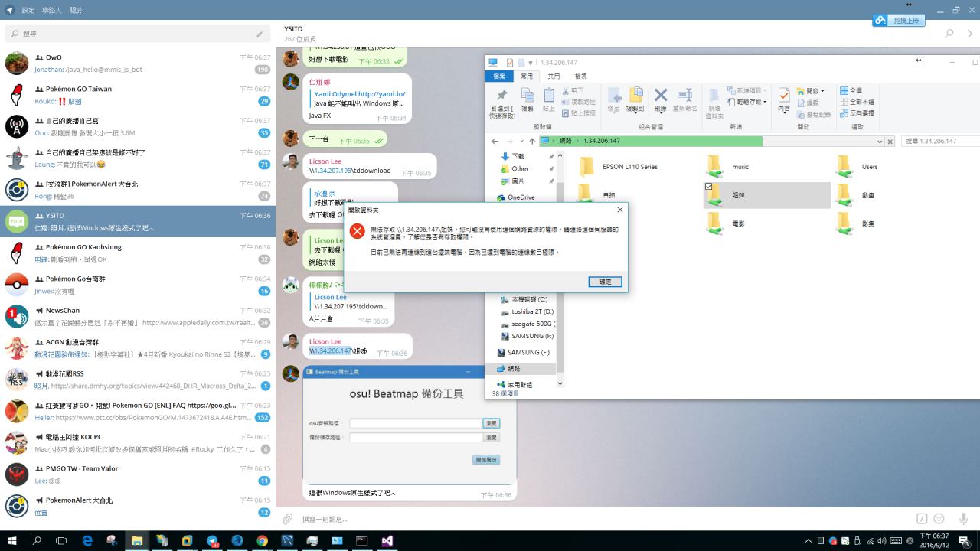Click the attach file paperclip icon
The width and height of the screenshot is (980, 551).
tap(288, 519)
